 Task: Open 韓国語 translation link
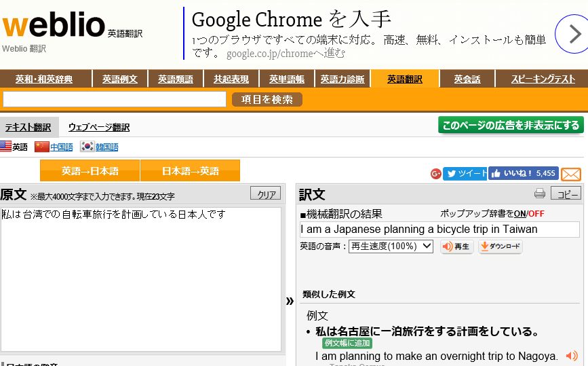click(107, 147)
